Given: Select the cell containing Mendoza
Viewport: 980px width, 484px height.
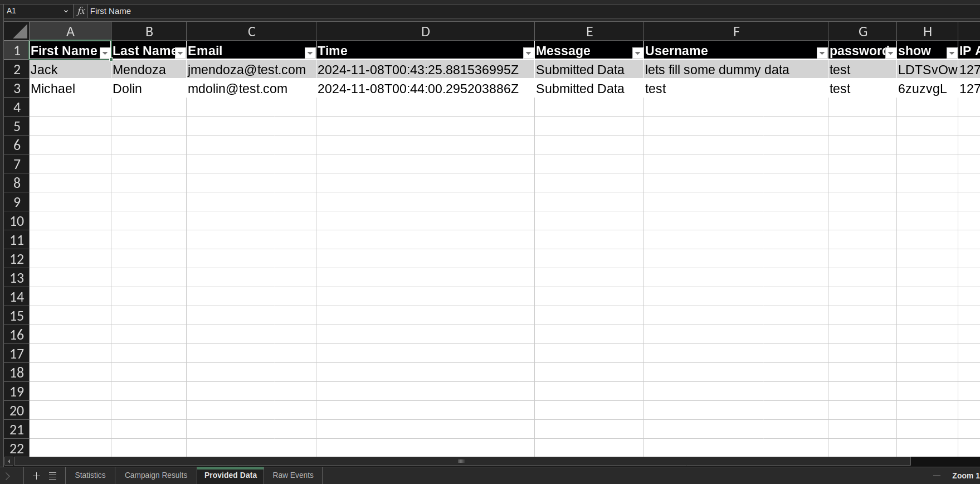Looking at the screenshot, I should click(149, 70).
